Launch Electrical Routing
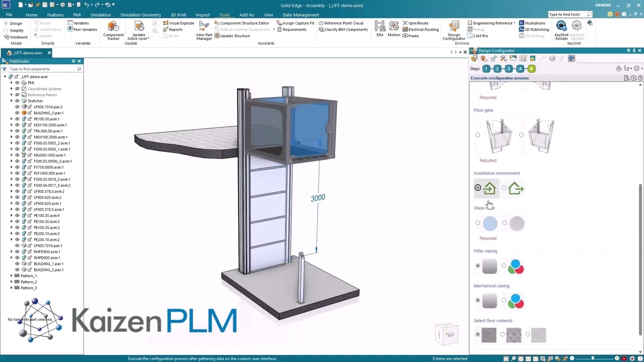The height and width of the screenshot is (362, 644). point(421,30)
